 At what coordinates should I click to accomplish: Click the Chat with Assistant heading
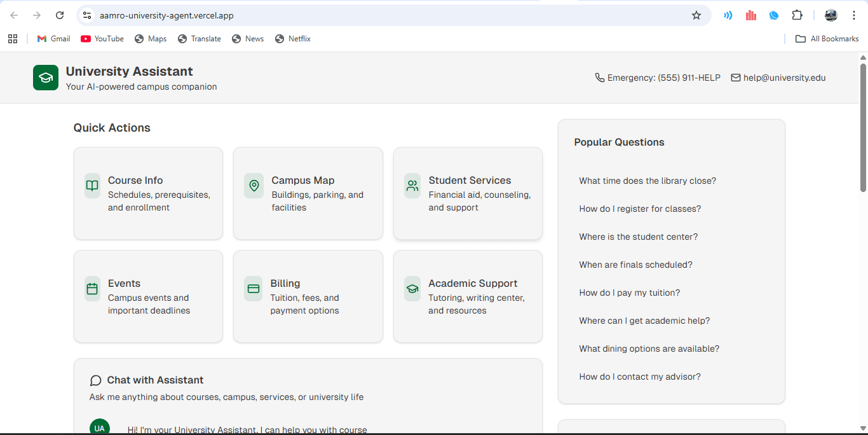click(155, 380)
